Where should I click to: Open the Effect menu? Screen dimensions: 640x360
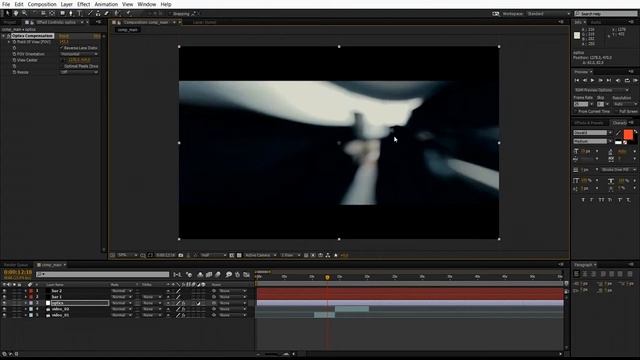(83, 4)
